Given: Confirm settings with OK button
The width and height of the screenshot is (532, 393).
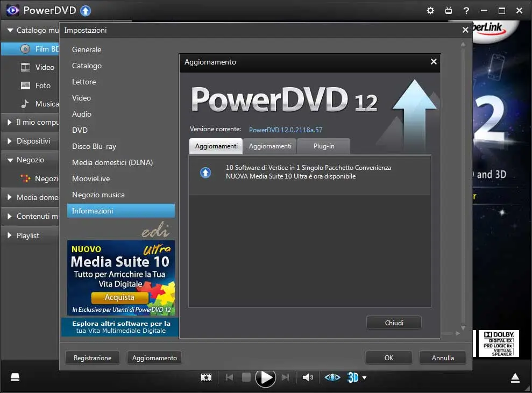Looking at the screenshot, I should click(389, 358).
